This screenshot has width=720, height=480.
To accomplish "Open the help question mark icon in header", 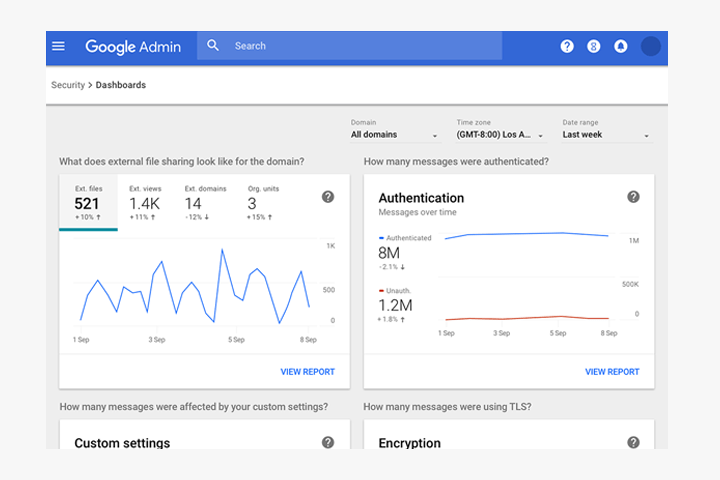I will point(567,46).
